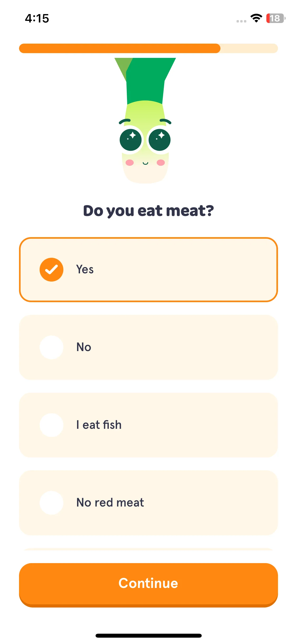297x644 pixels.
Task: Tap the leek mascot's left eye
Action: click(131, 140)
